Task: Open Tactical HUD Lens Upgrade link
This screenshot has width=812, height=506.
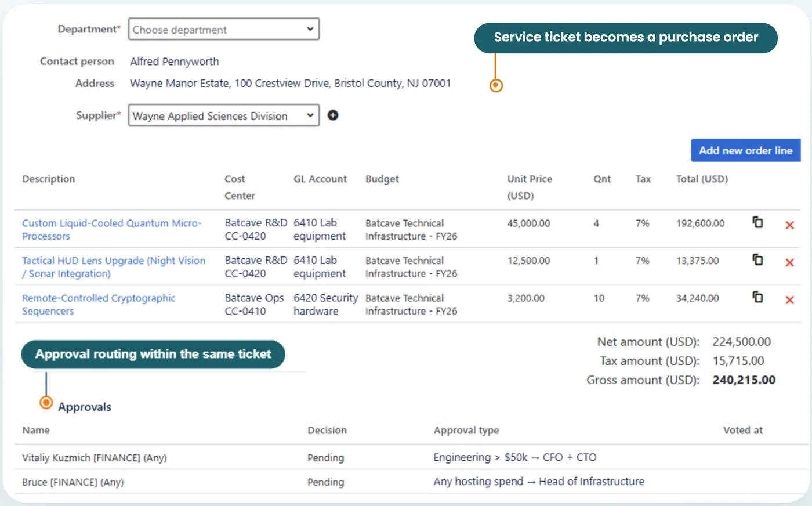Action: [x=114, y=267]
